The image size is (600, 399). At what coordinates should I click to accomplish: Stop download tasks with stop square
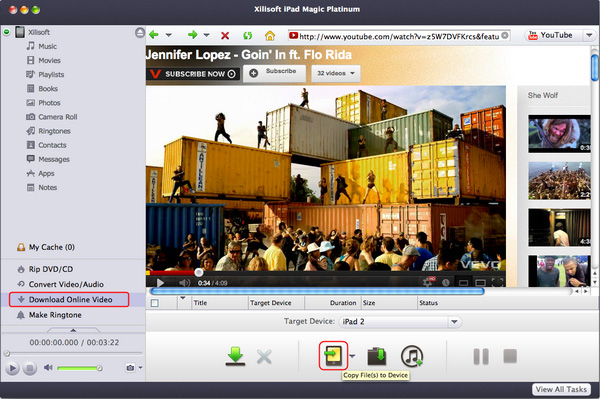510,356
